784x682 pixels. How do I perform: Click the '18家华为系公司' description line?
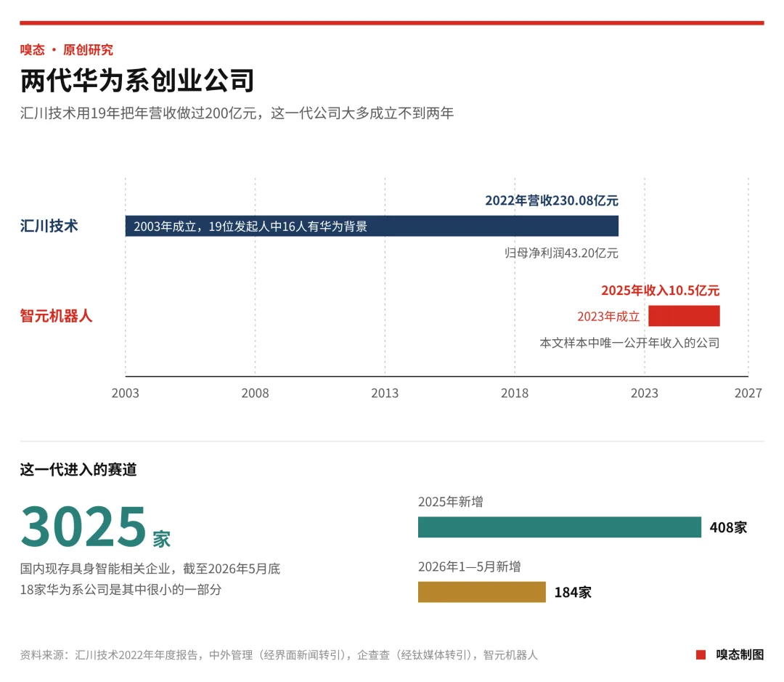121,590
